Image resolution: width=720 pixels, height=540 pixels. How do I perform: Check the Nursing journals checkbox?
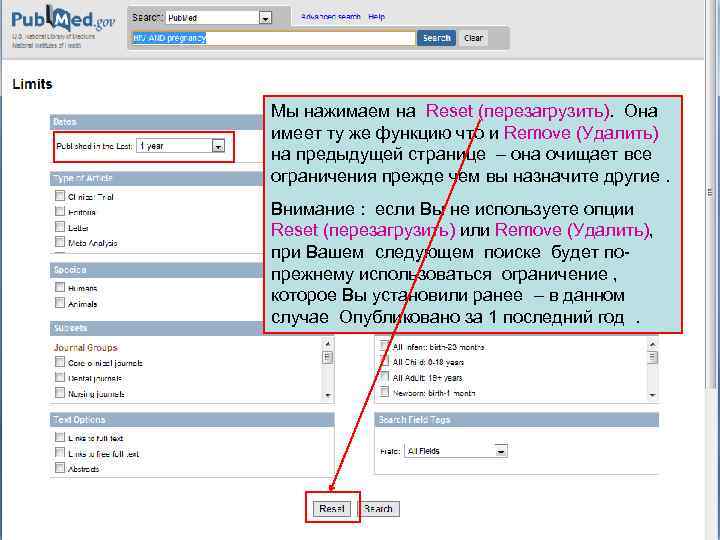click(60, 393)
